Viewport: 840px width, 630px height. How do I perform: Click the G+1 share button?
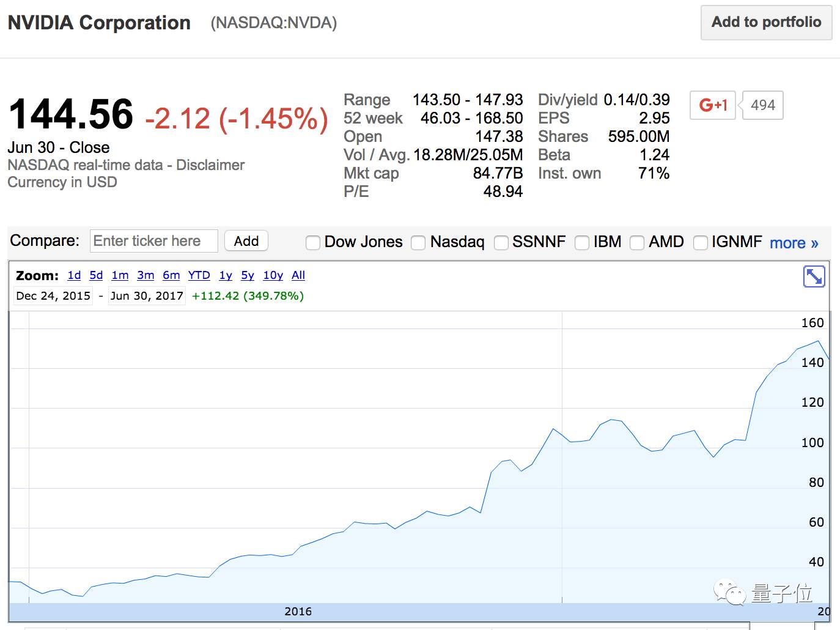713,105
